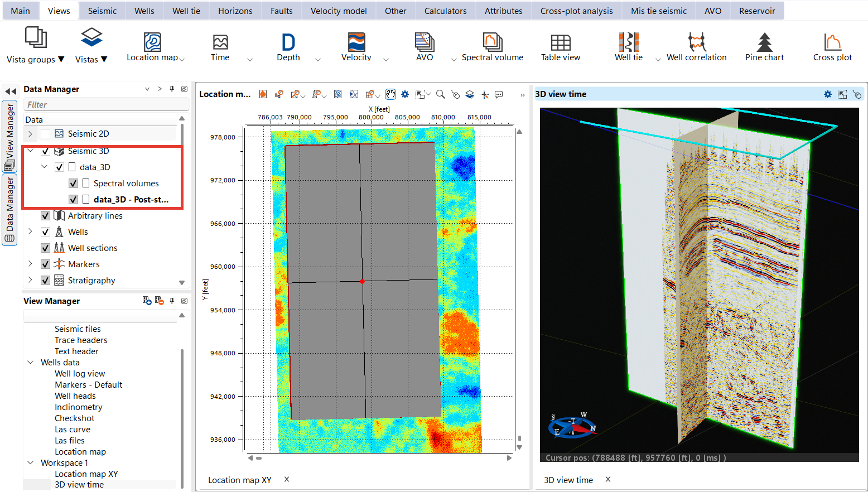This screenshot has height=492, width=868.
Task: Uncheck the Seismic 3D checkbox
Action: click(45, 151)
